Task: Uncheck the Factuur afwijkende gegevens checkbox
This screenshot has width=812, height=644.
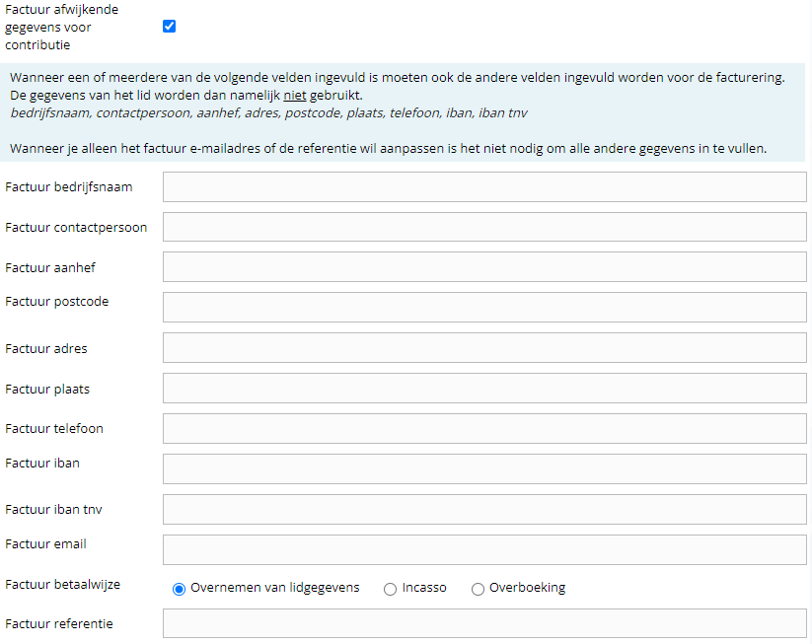Action: (x=169, y=27)
